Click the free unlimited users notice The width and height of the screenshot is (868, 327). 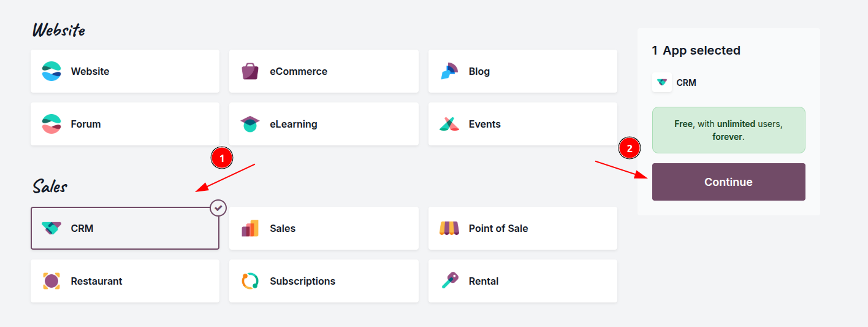tap(728, 130)
